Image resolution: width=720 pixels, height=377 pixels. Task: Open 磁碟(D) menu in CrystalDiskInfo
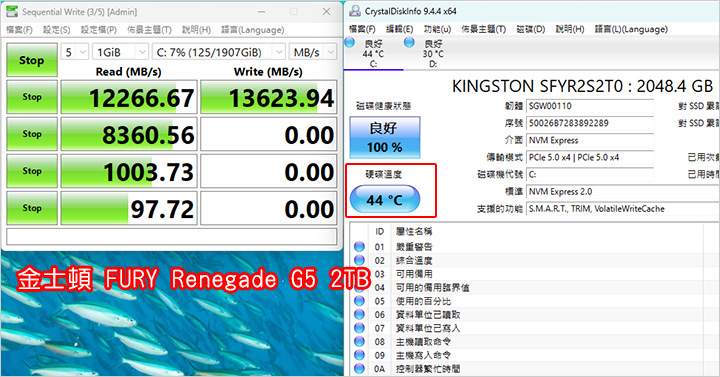pyautogui.click(x=531, y=29)
